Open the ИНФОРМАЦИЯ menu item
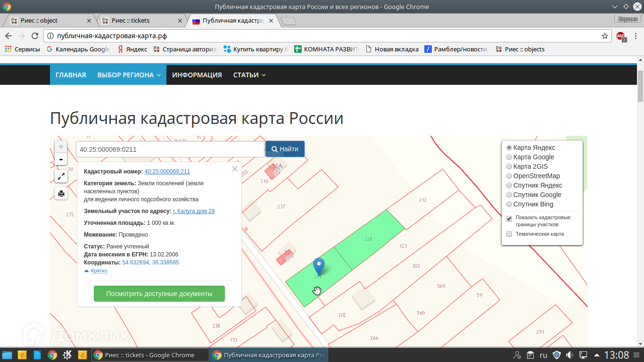 pyautogui.click(x=197, y=75)
